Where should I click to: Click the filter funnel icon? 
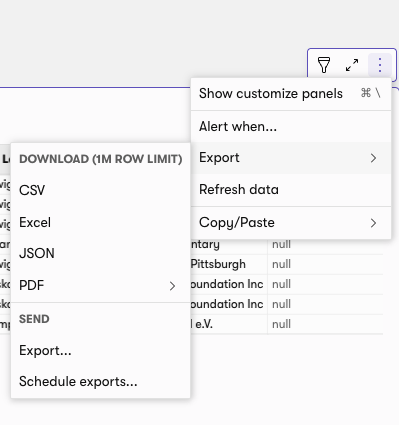[324, 65]
